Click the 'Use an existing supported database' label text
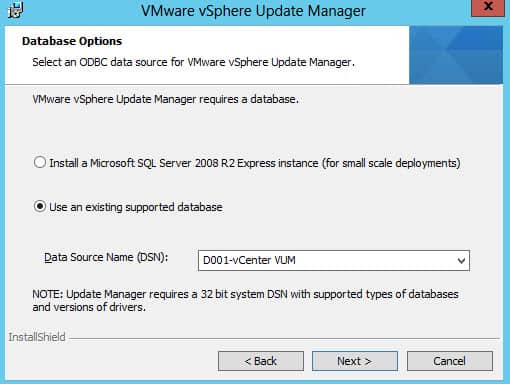 point(136,207)
